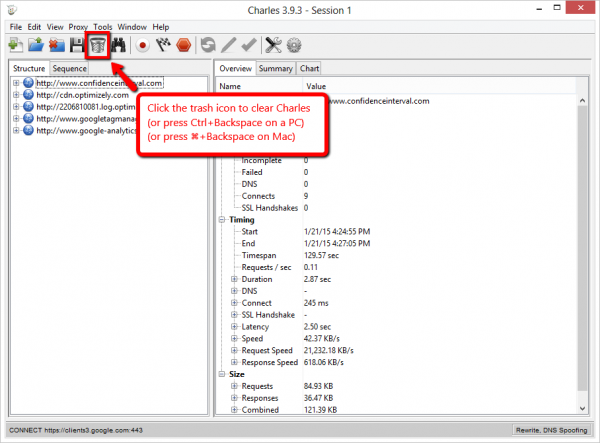Open Settings with the gear icon
The width and height of the screenshot is (600, 443).
[x=294, y=45]
